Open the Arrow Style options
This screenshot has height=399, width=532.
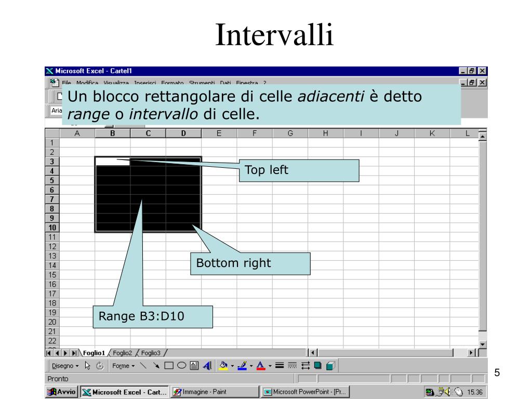pyautogui.click(x=305, y=365)
